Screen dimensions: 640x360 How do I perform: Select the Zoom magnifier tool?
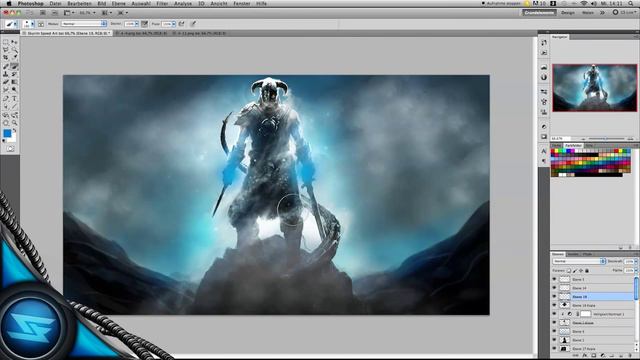[14, 122]
